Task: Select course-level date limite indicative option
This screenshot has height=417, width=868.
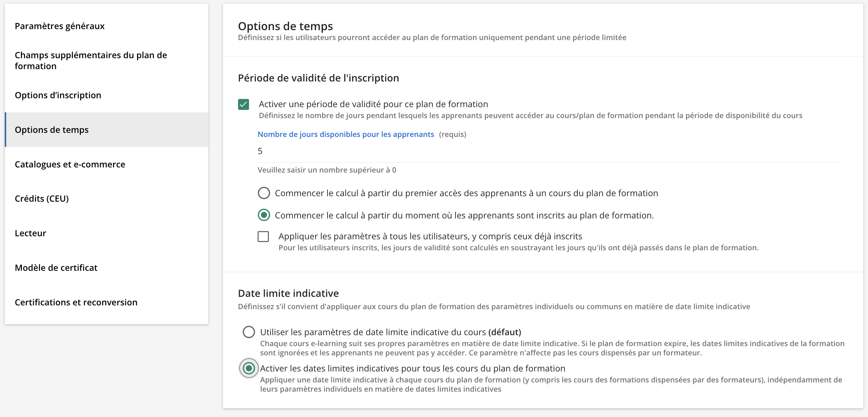Action: (249, 332)
